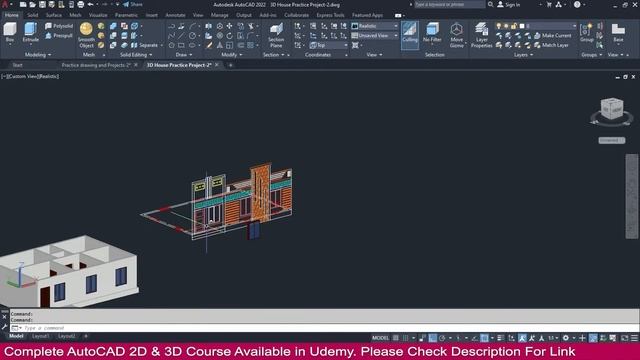Add a new drawing tab with plus button
640x360 pixels.
click(230, 65)
